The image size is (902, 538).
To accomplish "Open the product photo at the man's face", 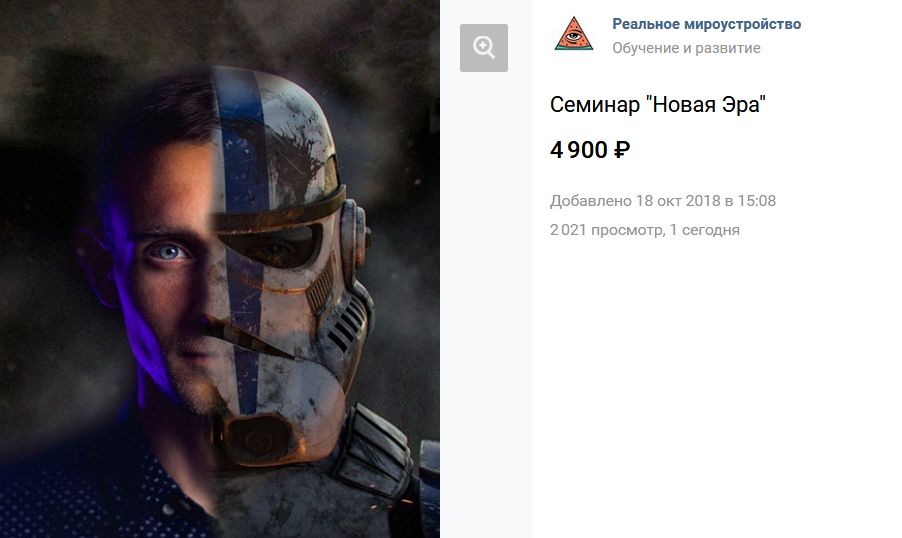I will click(167, 270).
